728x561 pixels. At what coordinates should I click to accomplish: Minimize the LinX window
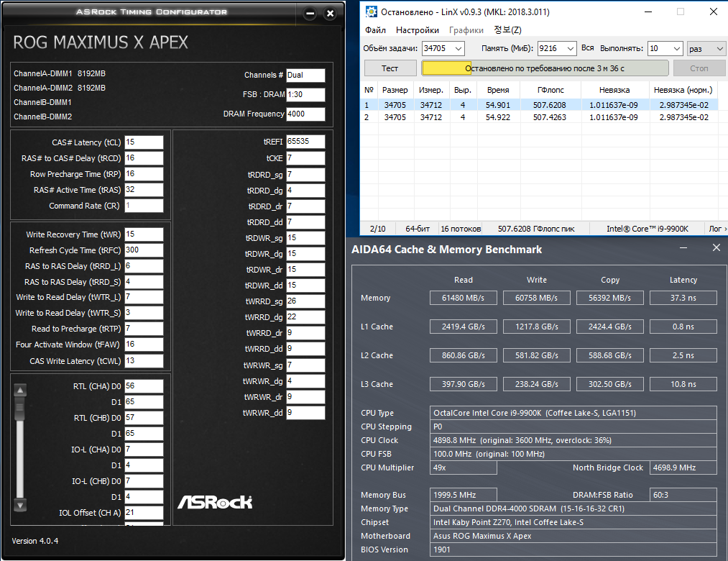point(648,12)
